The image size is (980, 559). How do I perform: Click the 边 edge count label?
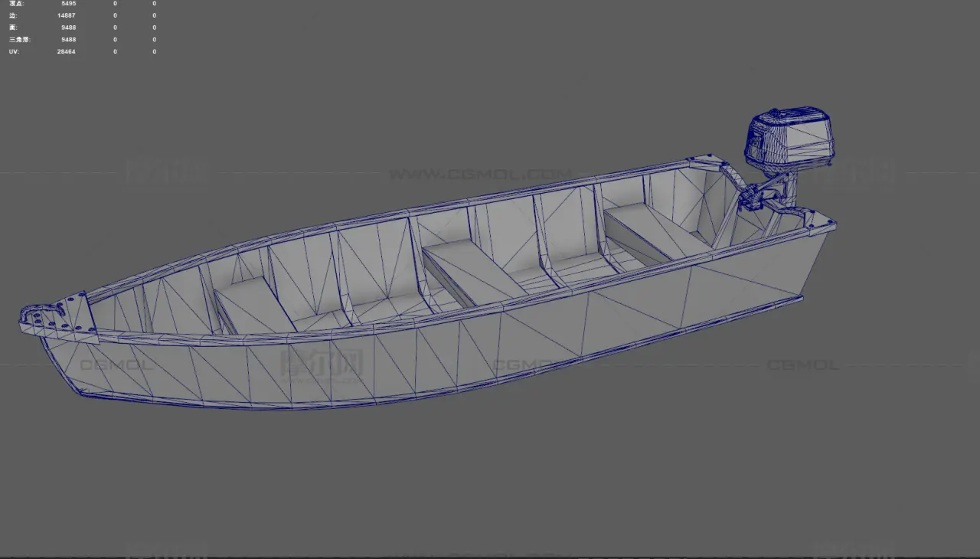click(12, 15)
